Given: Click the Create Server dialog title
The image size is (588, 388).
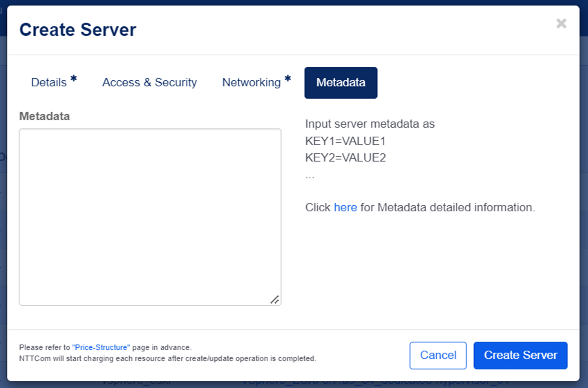Looking at the screenshot, I should click(77, 30).
